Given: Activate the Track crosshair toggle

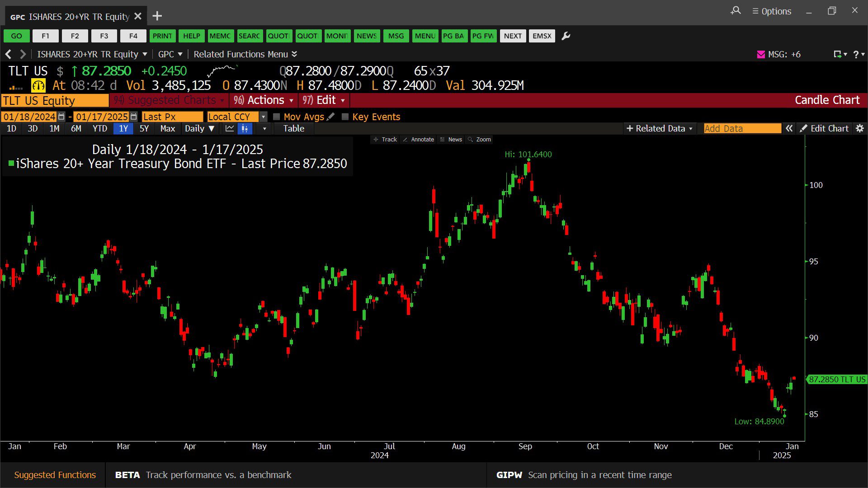Looking at the screenshot, I should click(385, 140).
